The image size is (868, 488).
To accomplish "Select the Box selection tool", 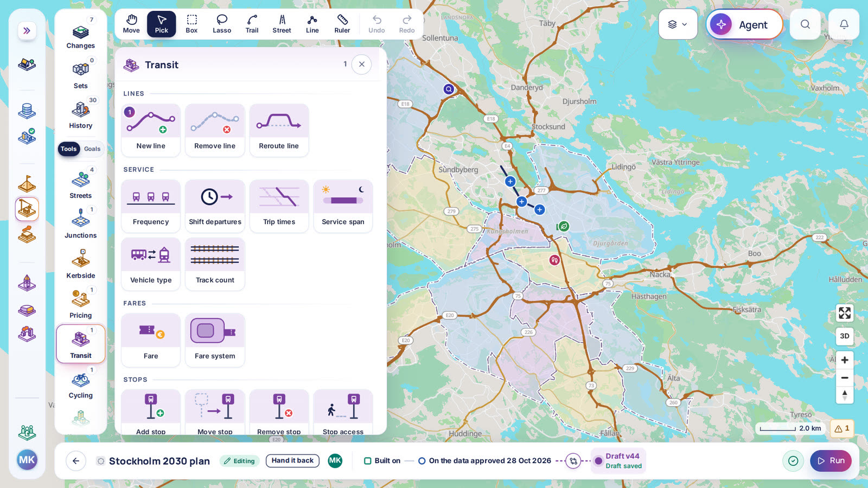I will [192, 24].
